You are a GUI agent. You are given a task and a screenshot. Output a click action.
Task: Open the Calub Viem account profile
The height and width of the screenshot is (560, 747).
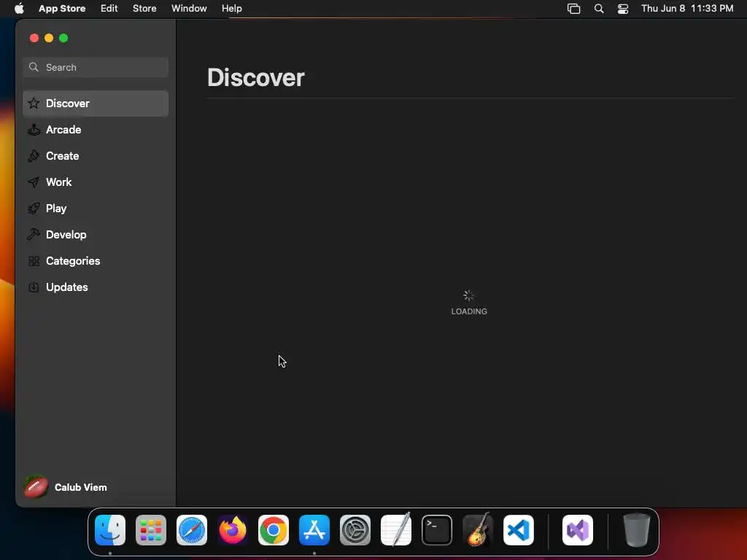66,487
